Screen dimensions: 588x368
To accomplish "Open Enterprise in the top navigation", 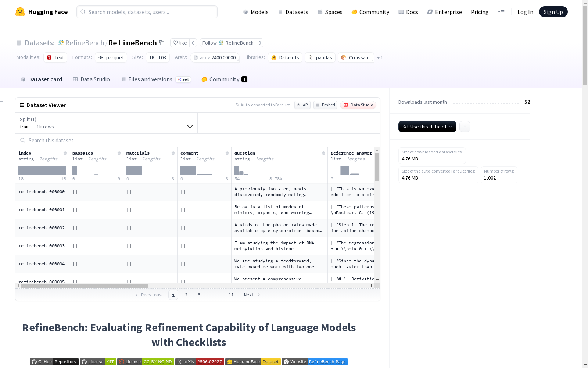I will coord(445,12).
